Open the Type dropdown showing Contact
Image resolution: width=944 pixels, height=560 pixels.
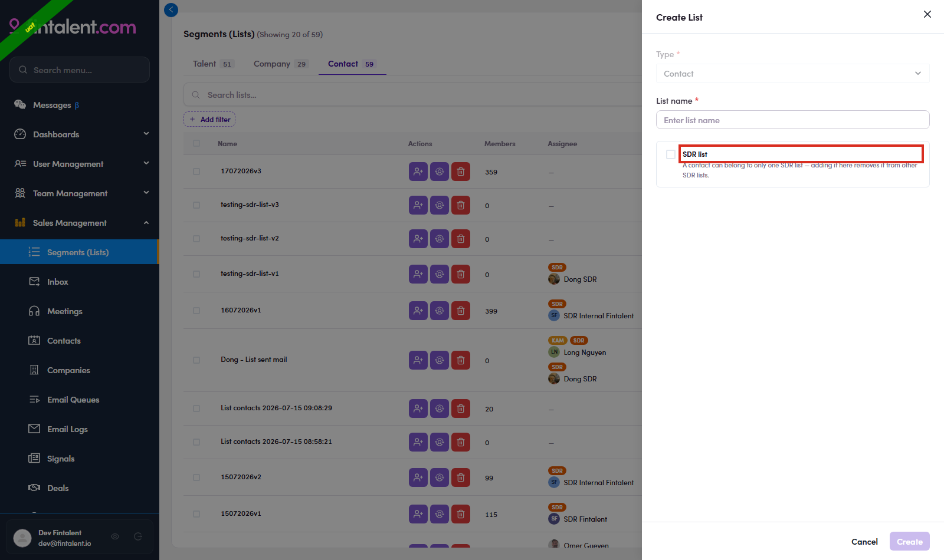(792, 73)
